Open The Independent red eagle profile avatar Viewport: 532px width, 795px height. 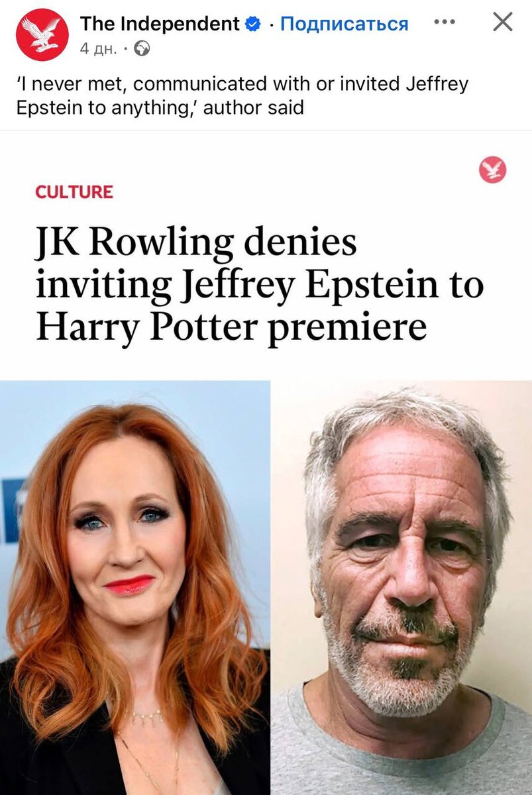pos(42,34)
